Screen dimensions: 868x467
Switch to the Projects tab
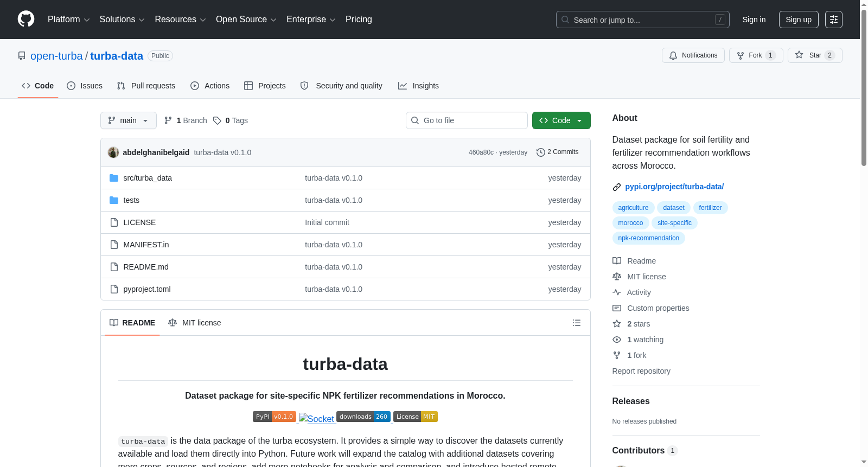pyautogui.click(x=265, y=86)
